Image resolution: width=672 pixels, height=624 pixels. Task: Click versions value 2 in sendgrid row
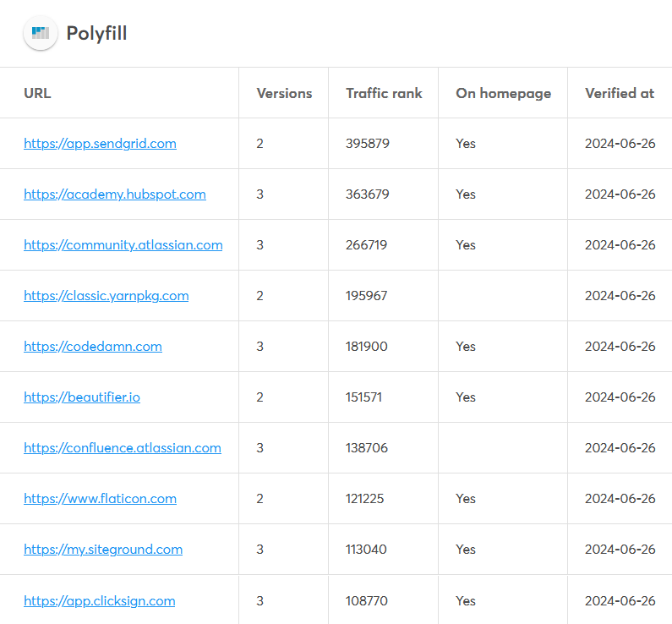260,144
